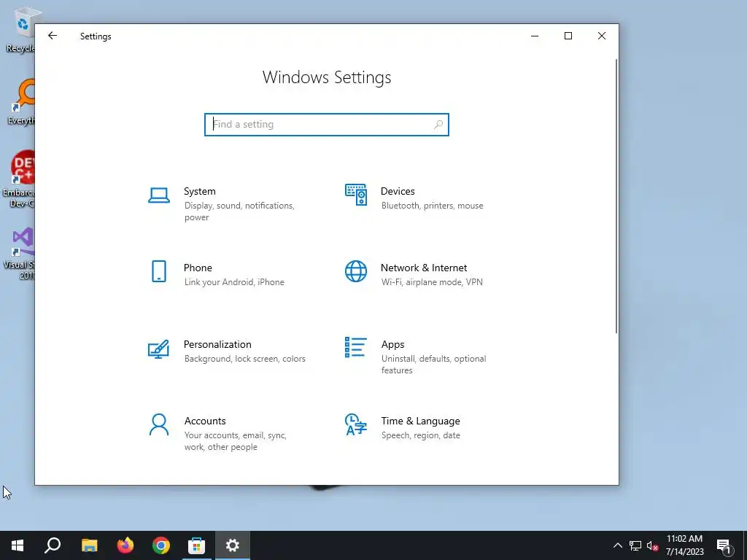Click 'Your accounts, email, sync' description
Screen dimensions: 747x560
coord(236,436)
